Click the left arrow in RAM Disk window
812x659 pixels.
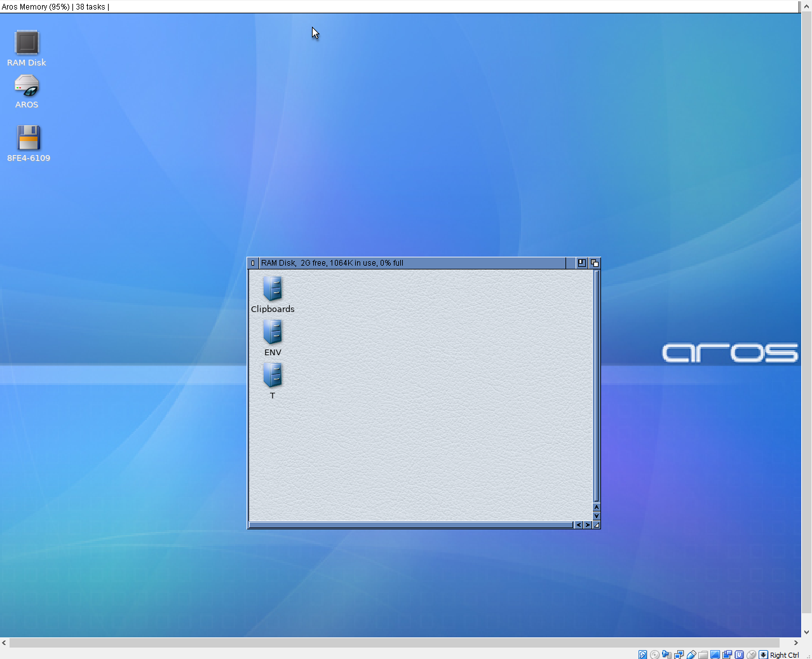(x=578, y=525)
